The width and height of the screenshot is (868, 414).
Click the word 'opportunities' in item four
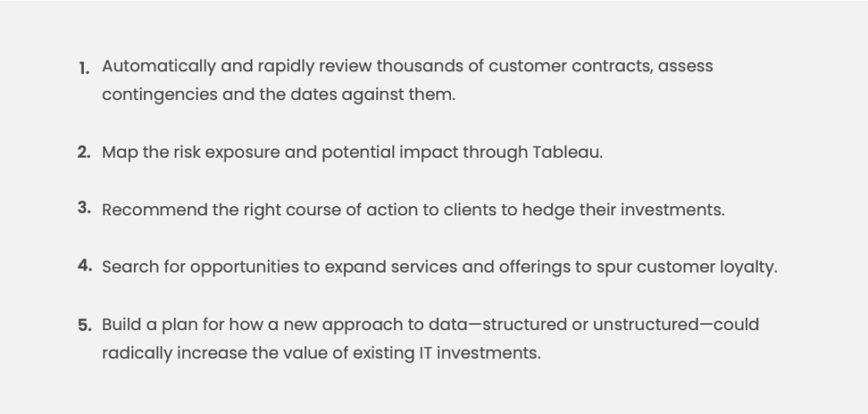coord(244,268)
